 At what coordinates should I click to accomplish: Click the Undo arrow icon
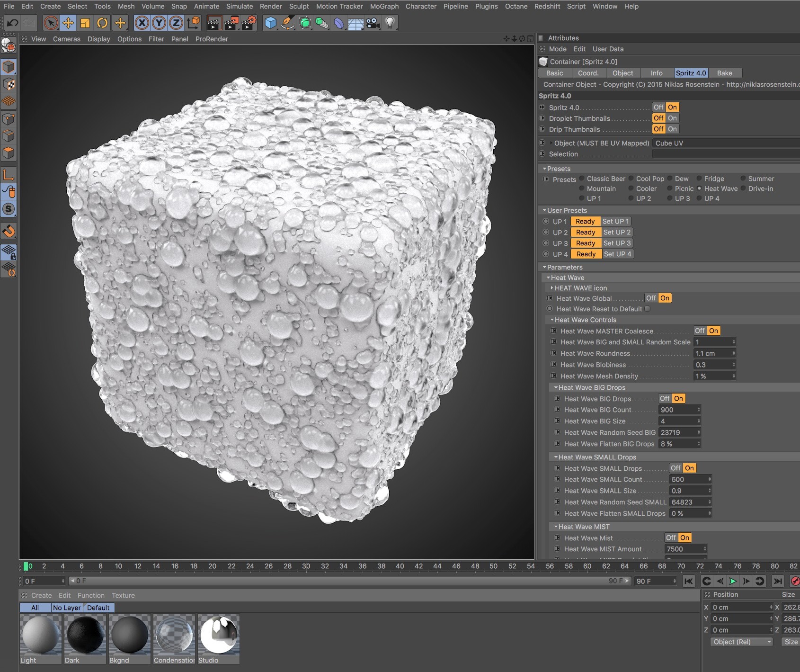tap(12, 23)
